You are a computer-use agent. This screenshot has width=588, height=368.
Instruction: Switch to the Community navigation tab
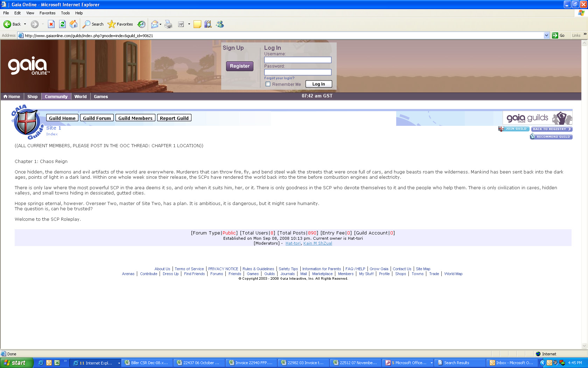click(56, 96)
